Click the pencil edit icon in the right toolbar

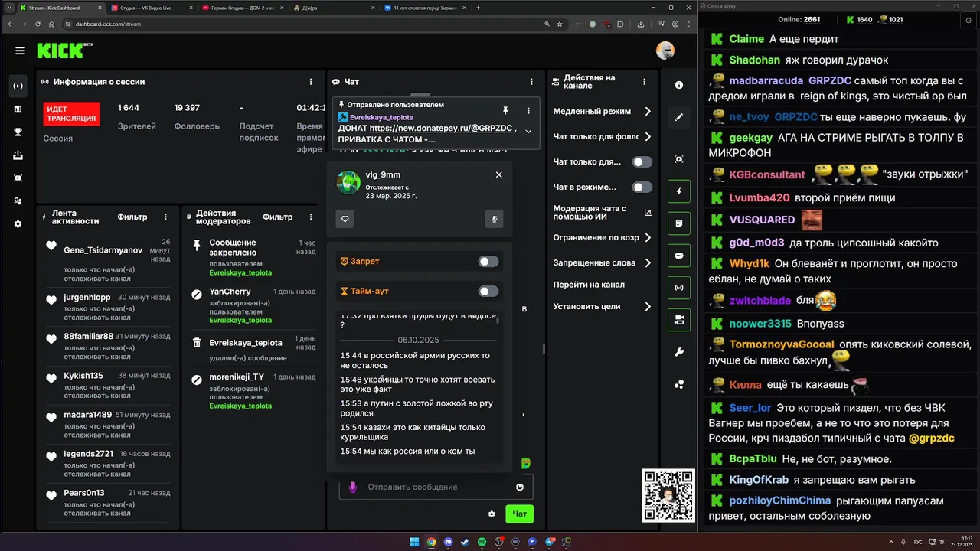679,118
